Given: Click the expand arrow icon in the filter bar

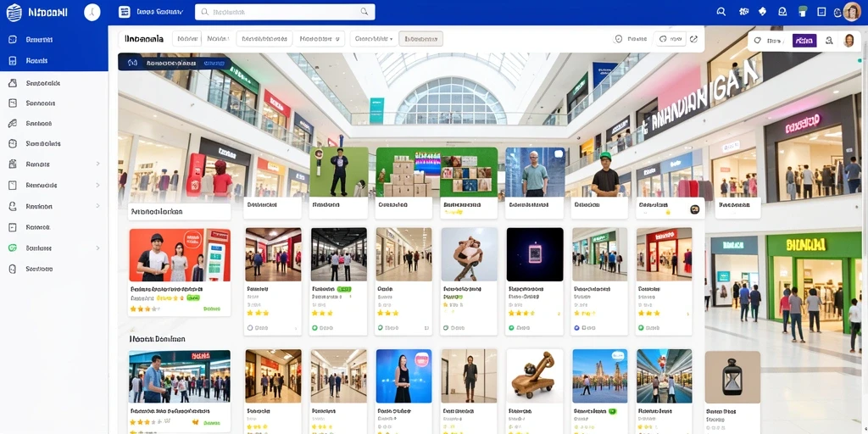Looking at the screenshot, I should 693,39.
